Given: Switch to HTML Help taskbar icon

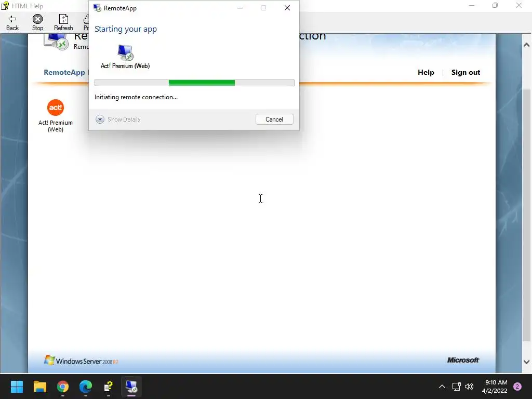Looking at the screenshot, I should (109, 387).
